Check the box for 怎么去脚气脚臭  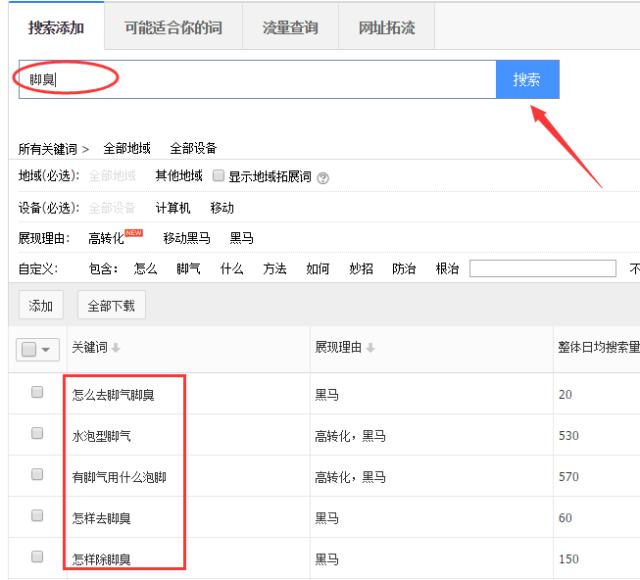point(37,392)
